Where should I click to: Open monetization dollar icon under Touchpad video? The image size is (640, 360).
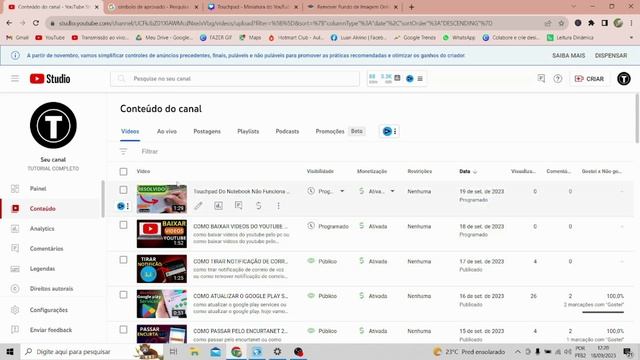[258, 206]
